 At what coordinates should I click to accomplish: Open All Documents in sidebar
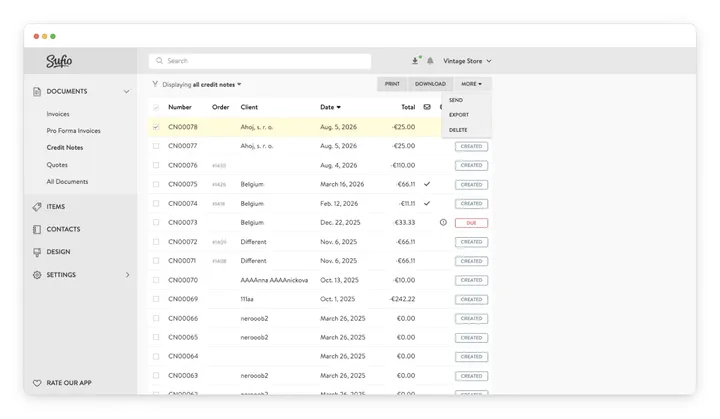click(67, 182)
